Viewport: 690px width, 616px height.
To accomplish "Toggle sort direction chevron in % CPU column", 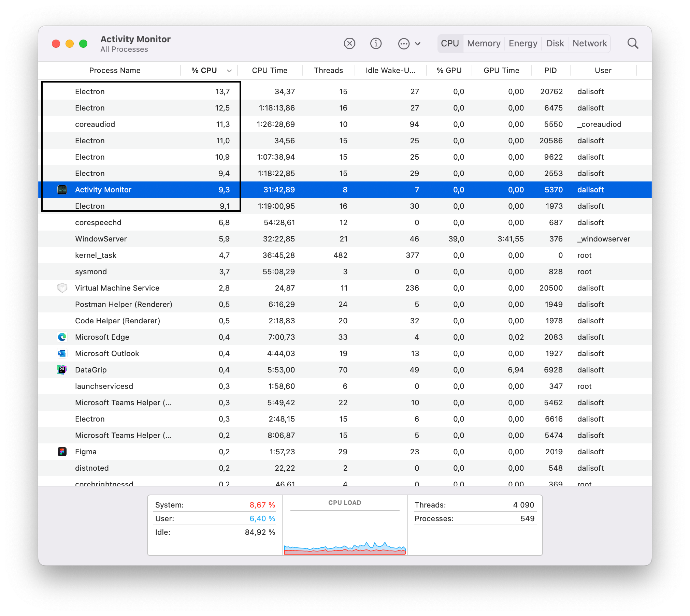I will point(229,71).
